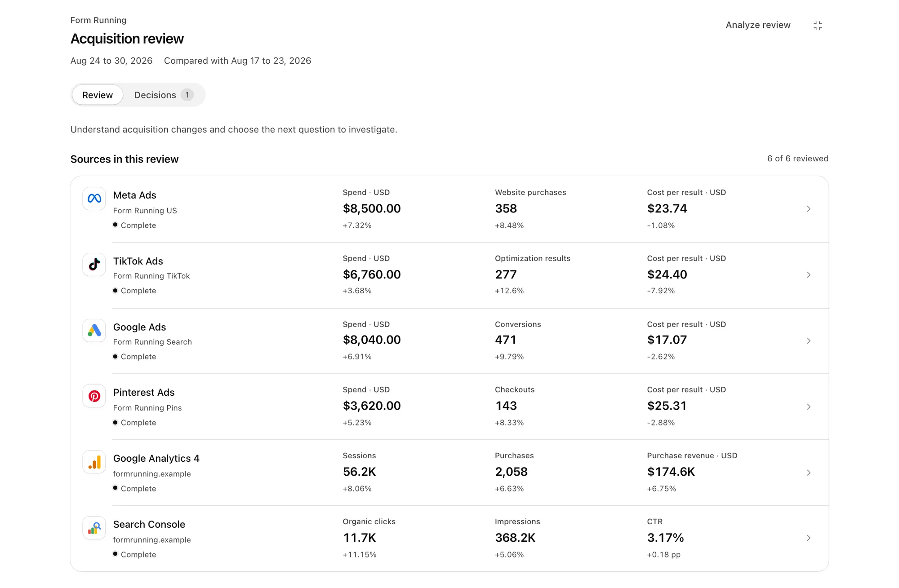Click the Google Ads logo icon
The height and width of the screenshot is (588, 899).
coord(94,331)
